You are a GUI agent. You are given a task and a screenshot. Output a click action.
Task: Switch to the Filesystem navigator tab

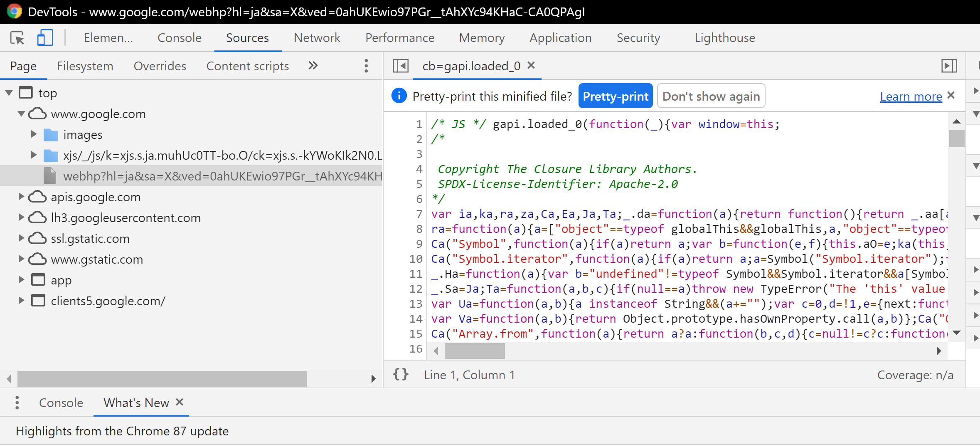coord(85,66)
